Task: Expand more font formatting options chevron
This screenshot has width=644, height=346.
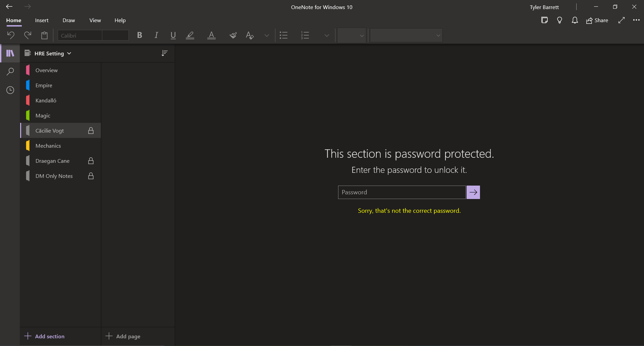Action: pos(267,35)
